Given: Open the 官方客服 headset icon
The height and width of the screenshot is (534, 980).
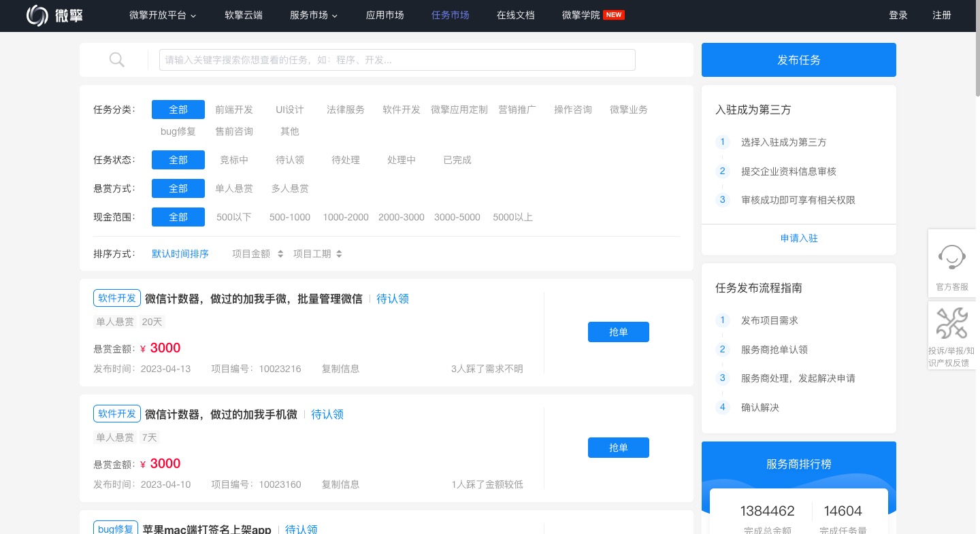Looking at the screenshot, I should tap(951, 257).
